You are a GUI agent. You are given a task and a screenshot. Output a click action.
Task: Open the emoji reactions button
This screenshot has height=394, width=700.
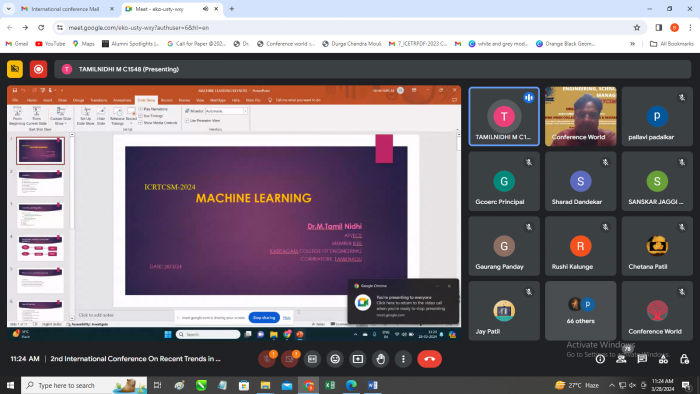point(335,359)
